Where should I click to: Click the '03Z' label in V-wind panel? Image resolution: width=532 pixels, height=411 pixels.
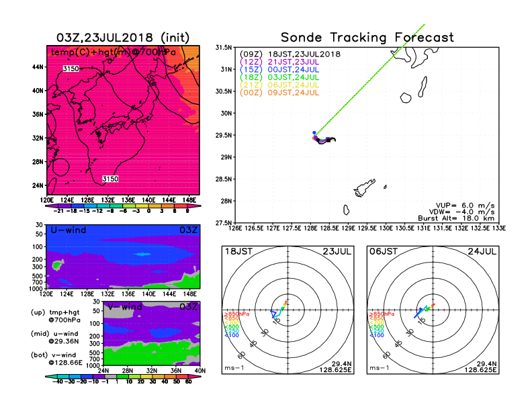tap(188, 307)
